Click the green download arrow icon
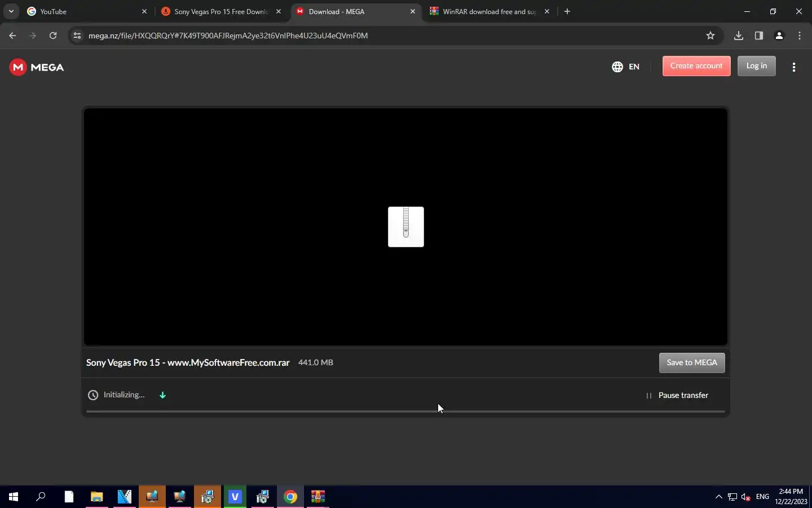Screen dimensions: 812x508 (162, 395)
